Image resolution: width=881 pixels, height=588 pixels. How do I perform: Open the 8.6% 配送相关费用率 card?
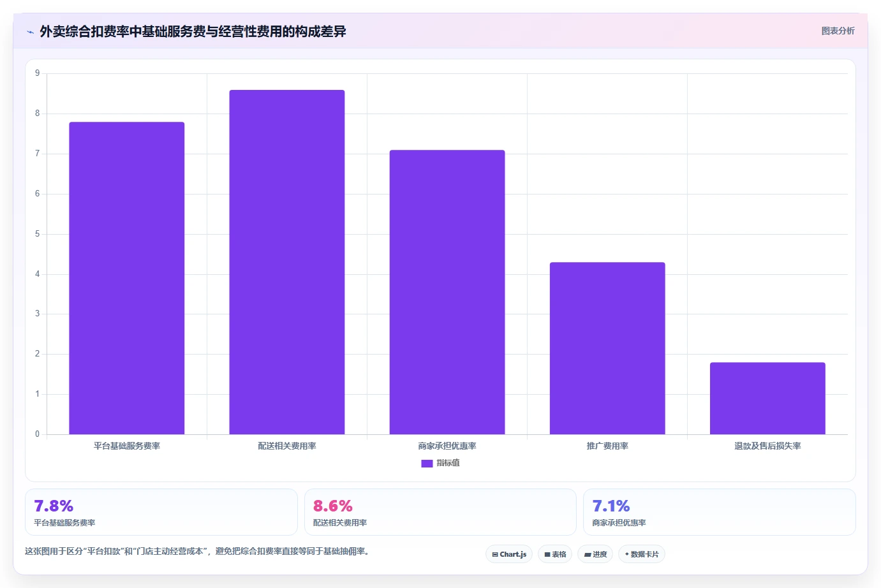(440, 512)
